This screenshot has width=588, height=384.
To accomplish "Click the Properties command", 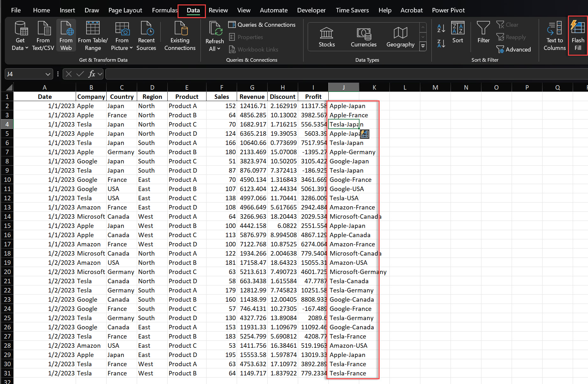I will [246, 37].
